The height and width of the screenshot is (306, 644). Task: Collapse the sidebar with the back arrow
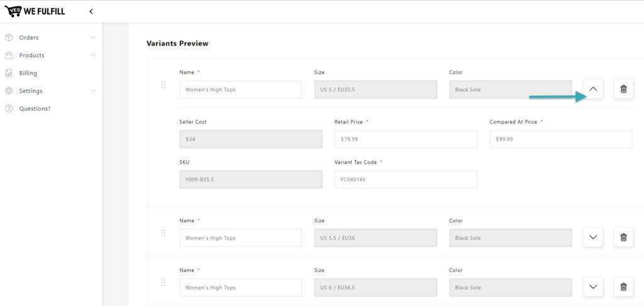(x=91, y=11)
